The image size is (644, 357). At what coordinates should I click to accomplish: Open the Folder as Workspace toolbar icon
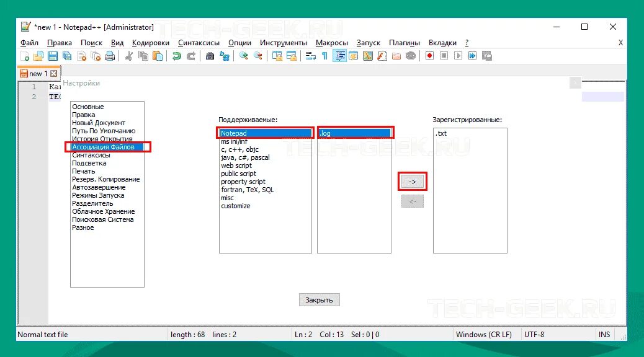click(x=396, y=56)
